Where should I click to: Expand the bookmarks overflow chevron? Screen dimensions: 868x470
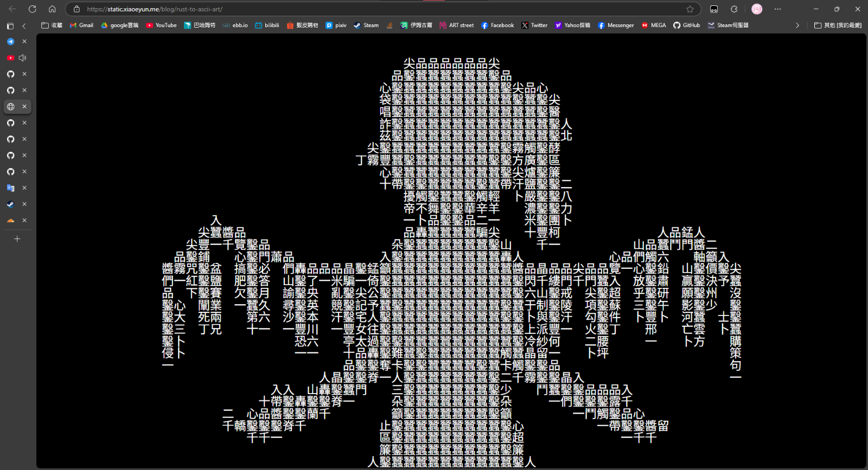(797, 25)
